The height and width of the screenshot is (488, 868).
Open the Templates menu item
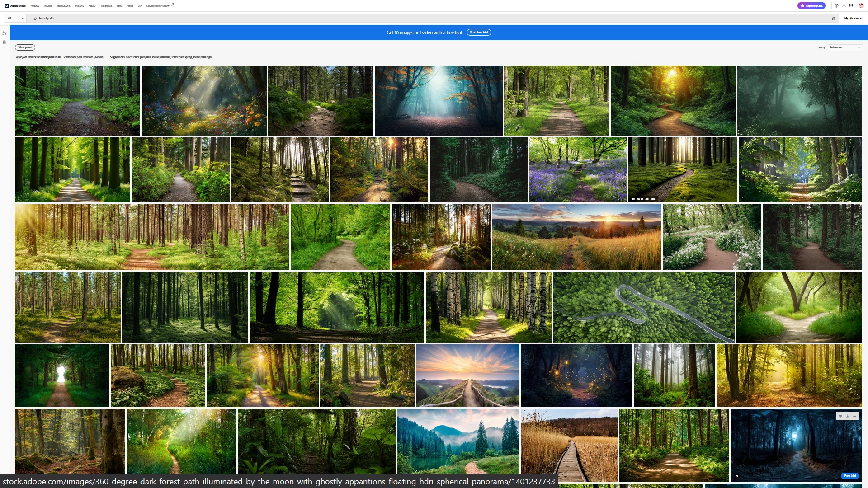point(106,6)
